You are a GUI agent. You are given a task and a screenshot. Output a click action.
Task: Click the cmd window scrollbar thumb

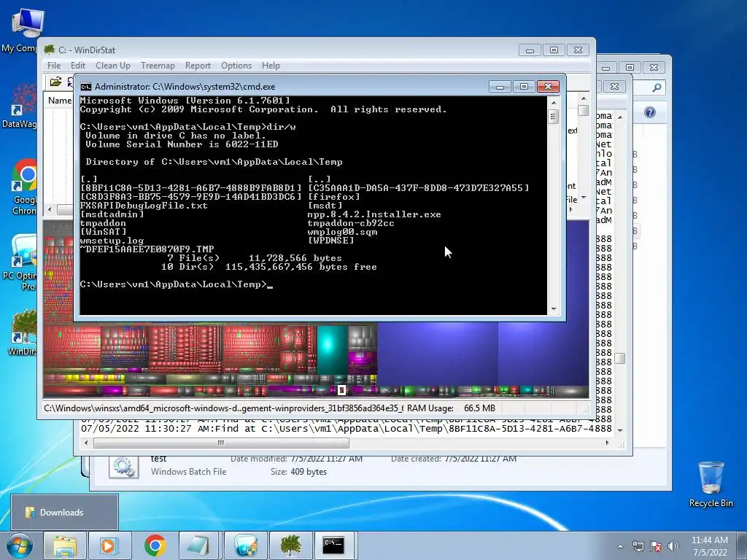553,117
